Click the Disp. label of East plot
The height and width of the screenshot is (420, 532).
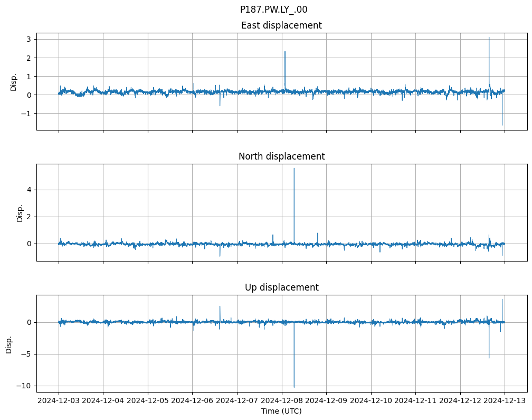(14, 82)
